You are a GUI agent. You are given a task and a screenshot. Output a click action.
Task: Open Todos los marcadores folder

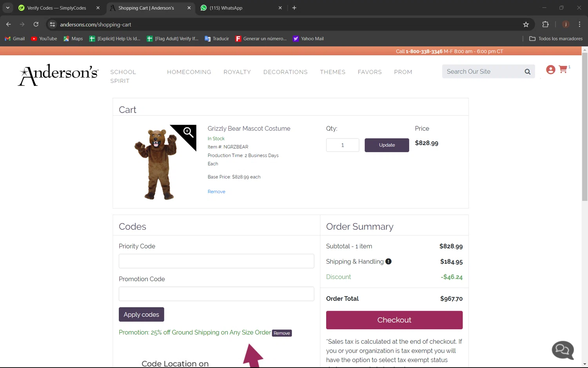(556, 38)
